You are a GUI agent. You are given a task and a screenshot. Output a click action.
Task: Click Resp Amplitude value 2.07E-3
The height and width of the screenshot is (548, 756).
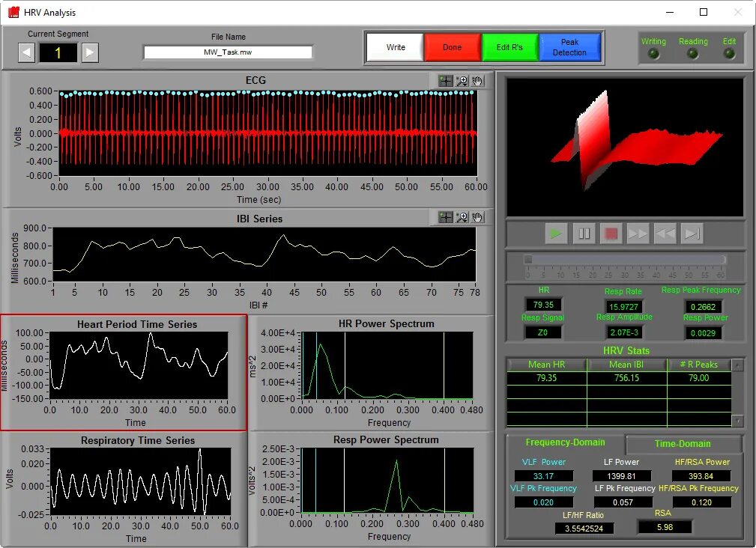(623, 332)
